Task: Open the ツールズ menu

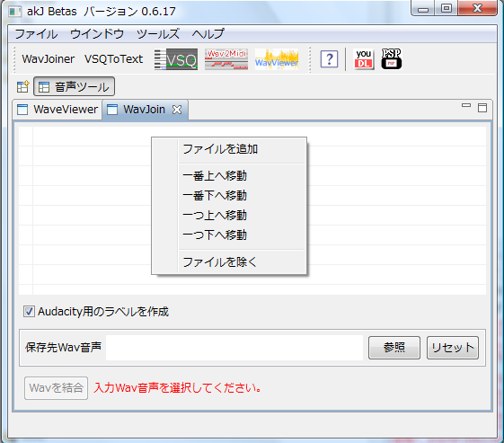Action: point(158,34)
